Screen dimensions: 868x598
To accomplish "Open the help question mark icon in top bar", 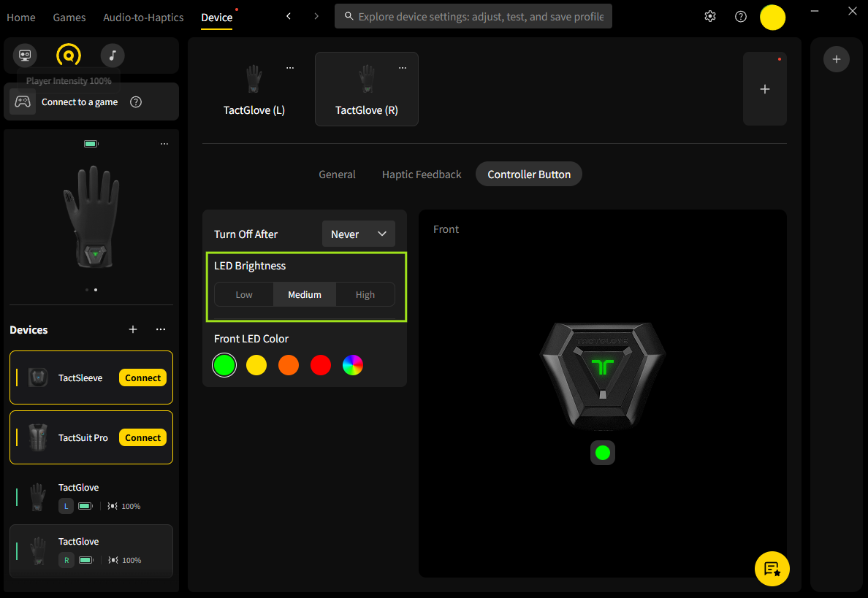I will (741, 17).
